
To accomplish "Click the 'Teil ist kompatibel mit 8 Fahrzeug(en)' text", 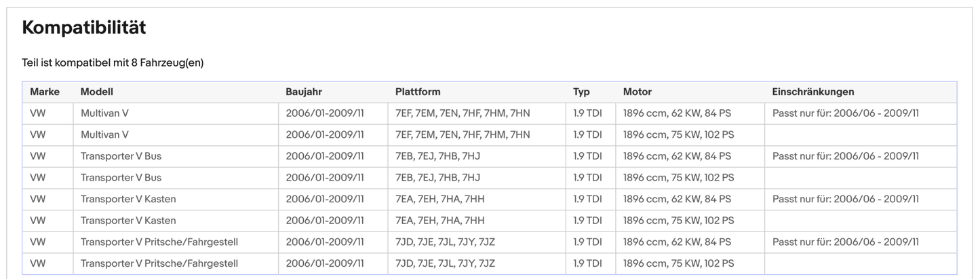I will (x=113, y=62).
